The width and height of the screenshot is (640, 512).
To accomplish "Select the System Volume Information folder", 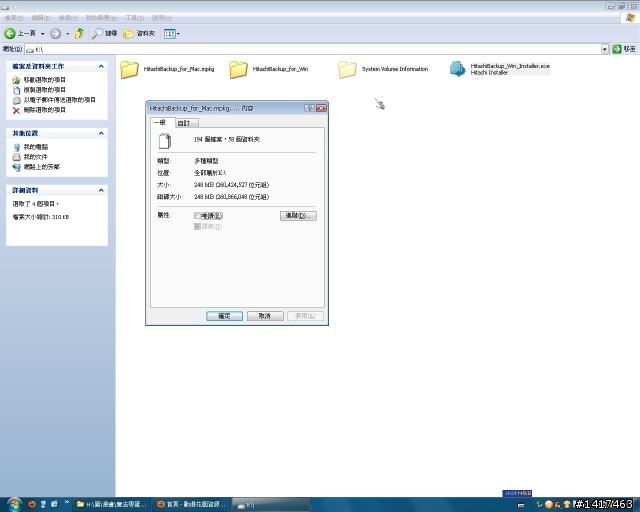I will coord(383,69).
